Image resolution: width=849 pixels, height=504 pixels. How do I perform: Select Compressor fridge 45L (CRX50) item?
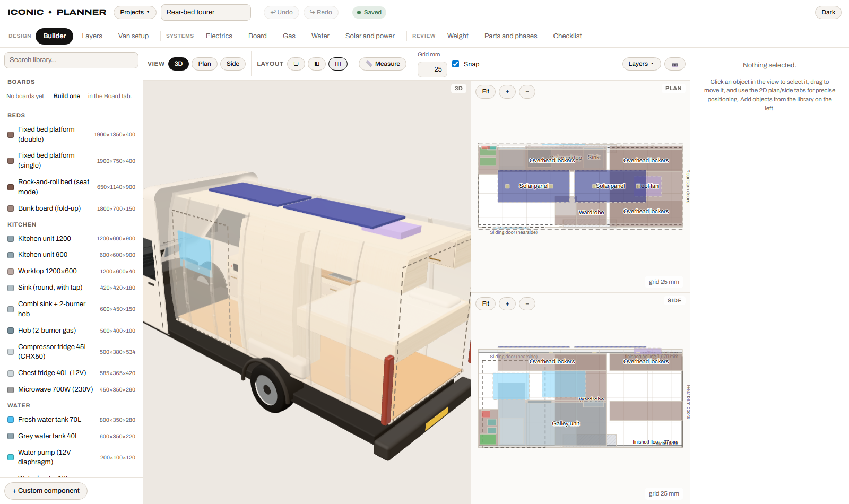coord(71,352)
